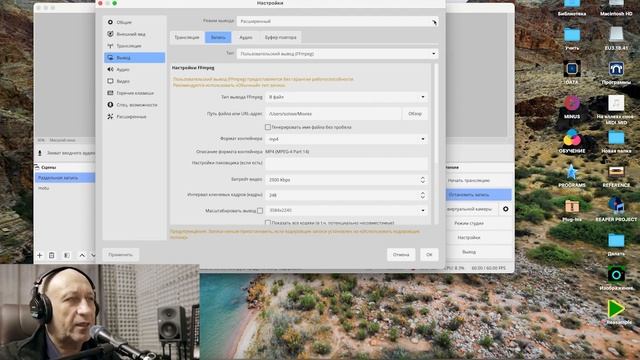Expand the Тип recording type dropdown
The width and height of the screenshot is (640, 360).
(338, 53)
